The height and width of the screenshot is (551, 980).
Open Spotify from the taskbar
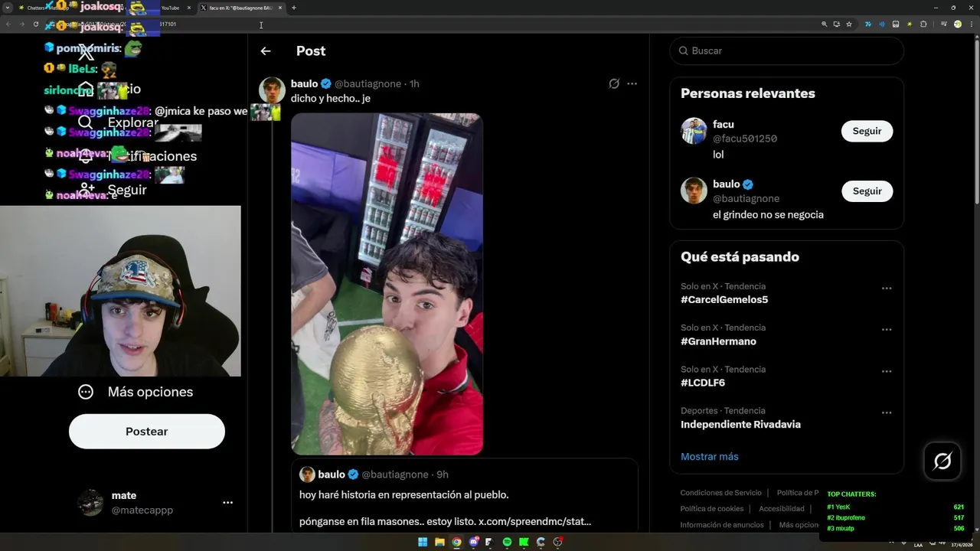pos(507,542)
